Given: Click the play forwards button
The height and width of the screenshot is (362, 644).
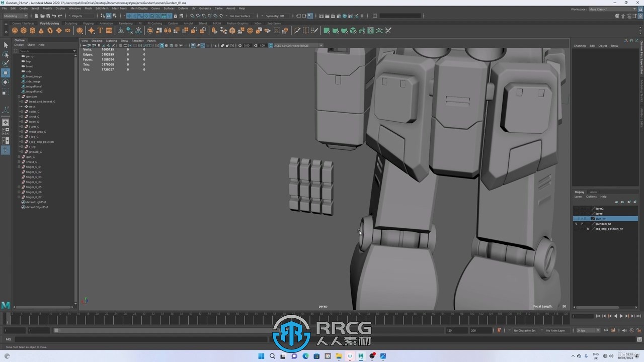Looking at the screenshot, I should [x=621, y=316].
